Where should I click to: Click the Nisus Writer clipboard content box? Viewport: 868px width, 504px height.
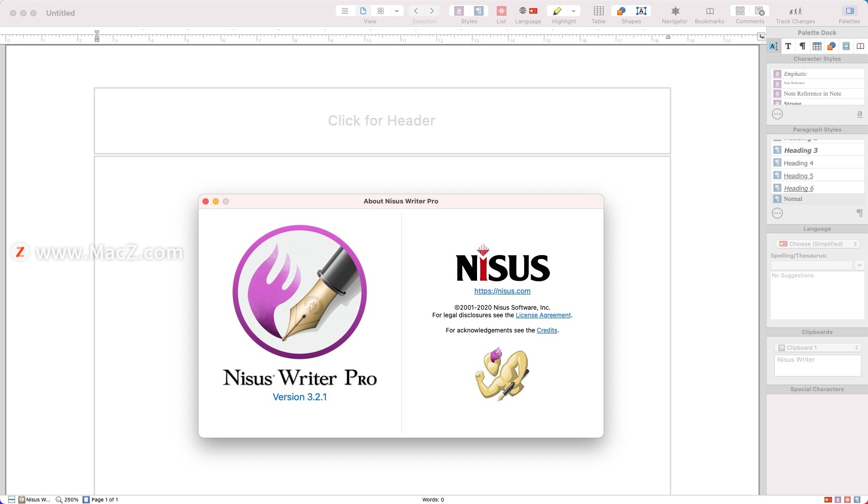(817, 365)
